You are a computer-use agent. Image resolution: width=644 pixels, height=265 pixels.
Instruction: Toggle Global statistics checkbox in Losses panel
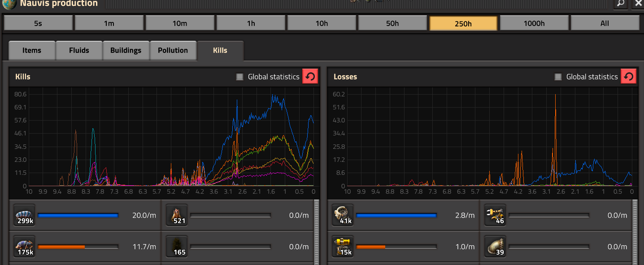point(558,77)
